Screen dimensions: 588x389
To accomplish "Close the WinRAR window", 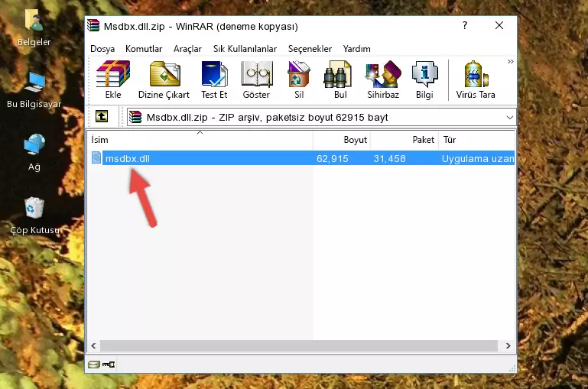I will 499,25.
